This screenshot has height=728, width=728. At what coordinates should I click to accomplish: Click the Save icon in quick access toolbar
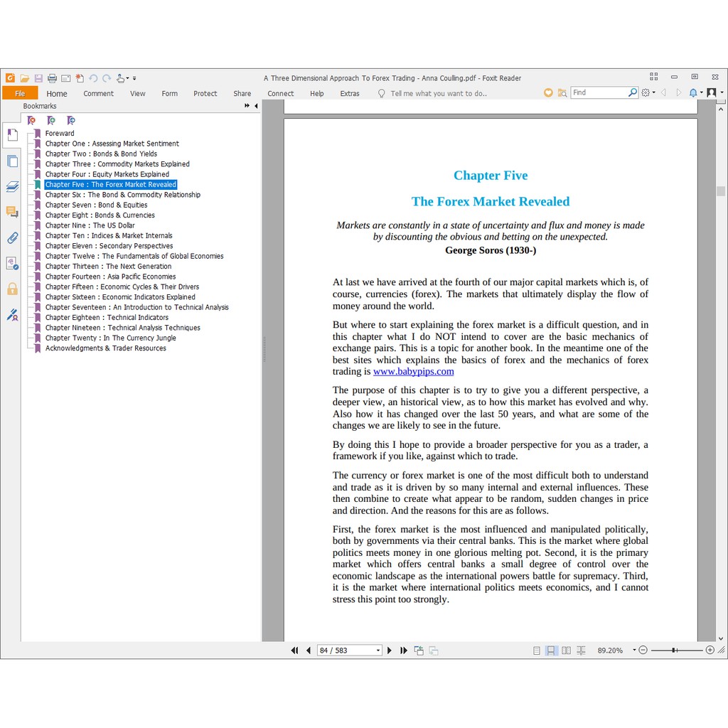tap(38, 78)
